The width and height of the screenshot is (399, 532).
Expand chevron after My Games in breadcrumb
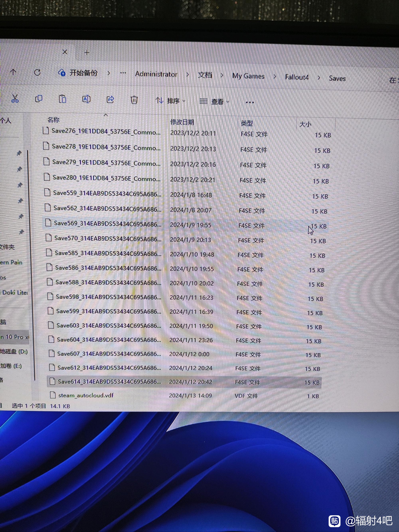(x=275, y=77)
